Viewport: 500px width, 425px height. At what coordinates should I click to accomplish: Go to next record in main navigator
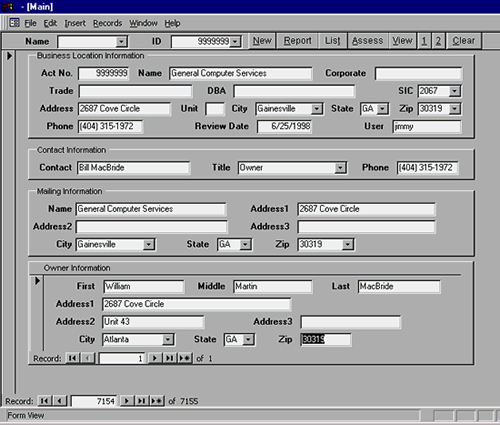pyautogui.click(x=127, y=400)
